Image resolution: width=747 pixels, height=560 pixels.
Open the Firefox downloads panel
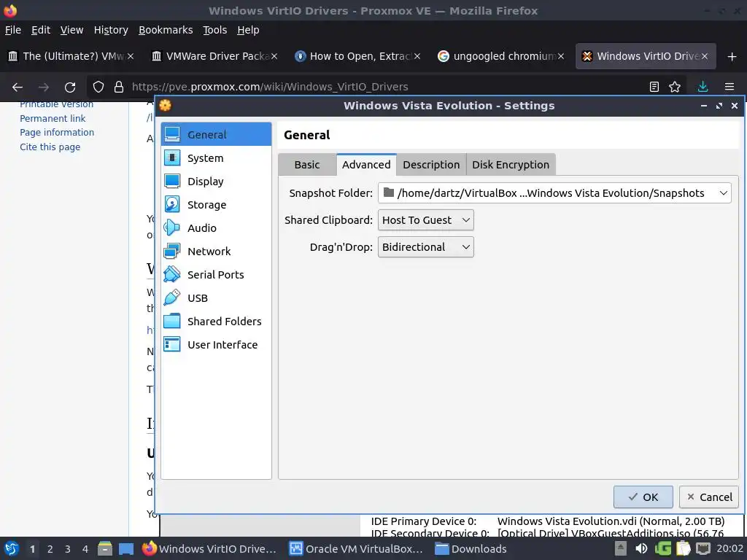[703, 87]
